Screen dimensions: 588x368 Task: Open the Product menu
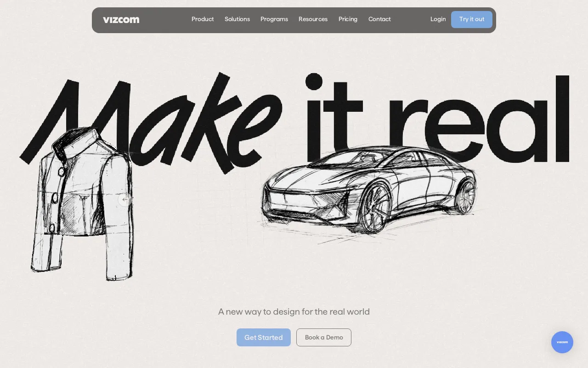(203, 19)
